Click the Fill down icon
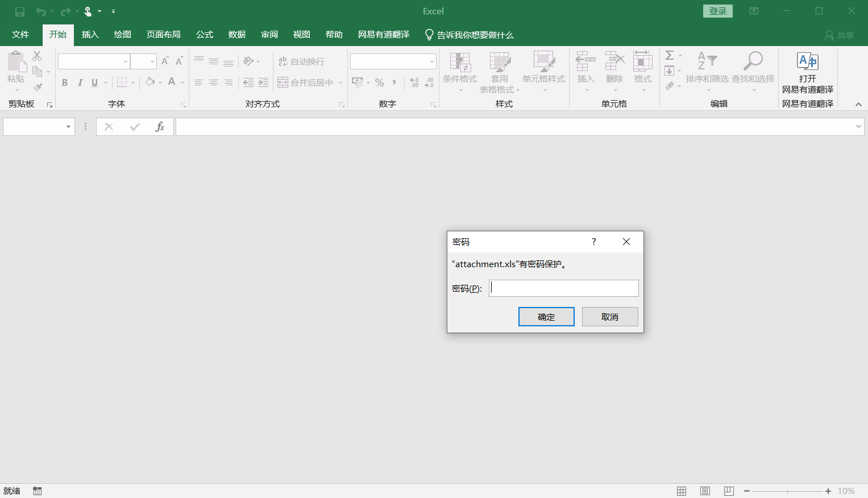 [670, 71]
